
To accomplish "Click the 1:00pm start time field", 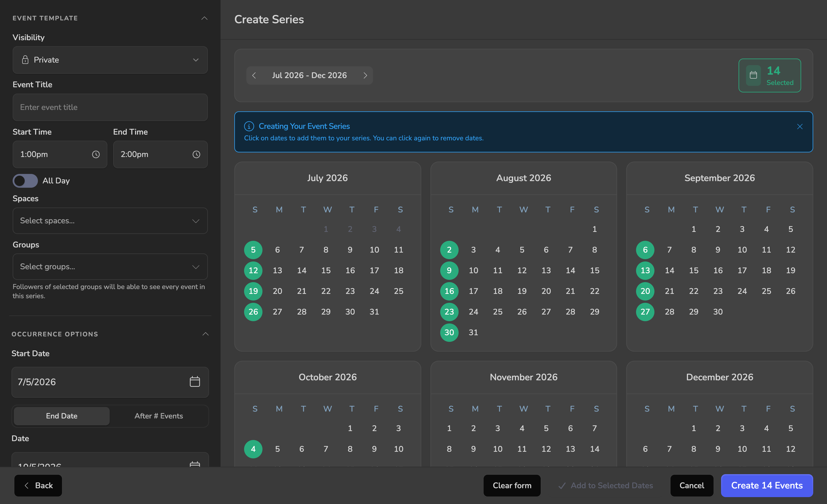I will [60, 154].
